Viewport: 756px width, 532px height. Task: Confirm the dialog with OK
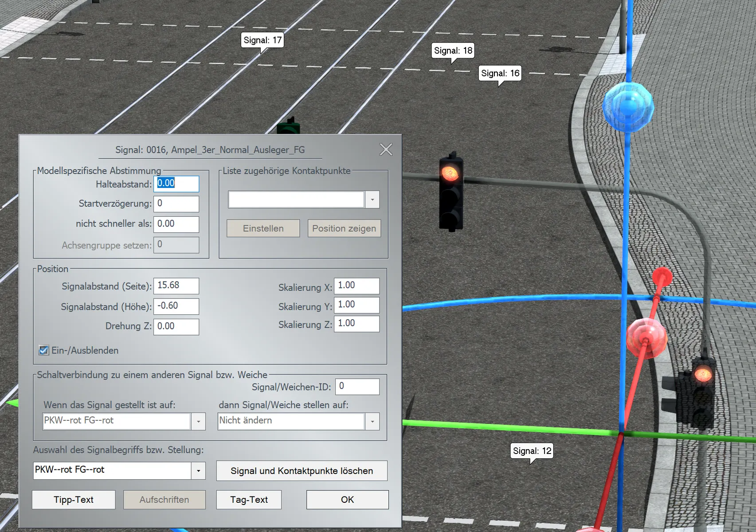click(x=347, y=500)
